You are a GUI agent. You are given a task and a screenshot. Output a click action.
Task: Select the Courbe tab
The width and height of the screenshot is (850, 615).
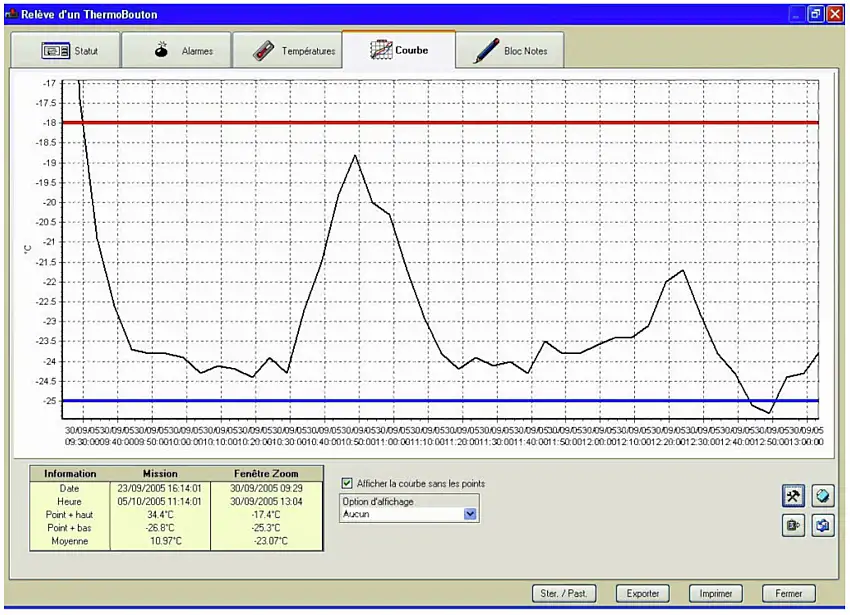(398, 50)
